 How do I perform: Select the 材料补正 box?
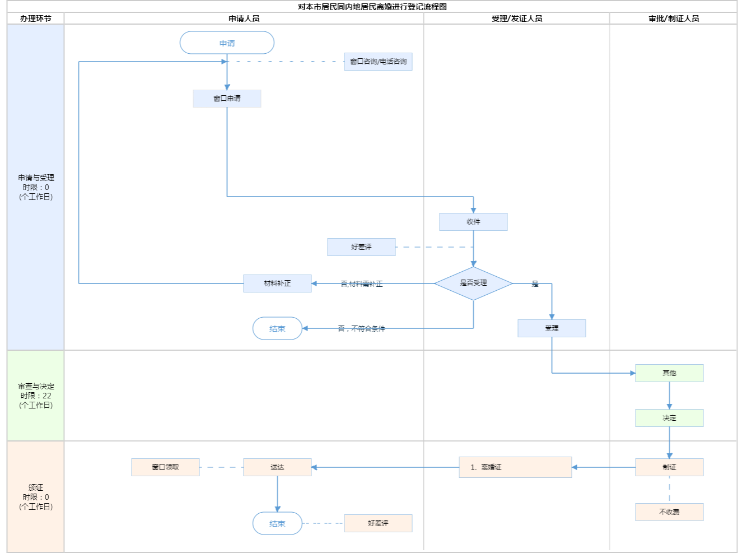pyautogui.click(x=277, y=284)
